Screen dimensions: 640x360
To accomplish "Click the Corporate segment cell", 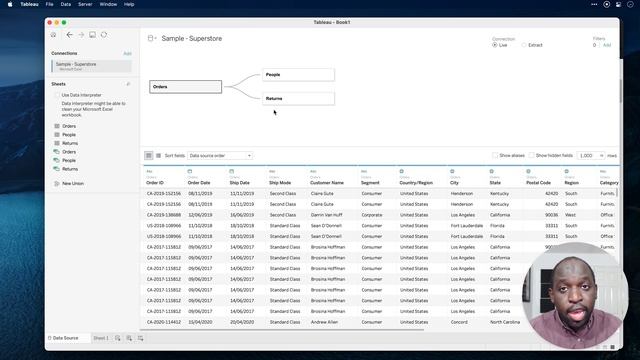I will coord(372,215).
